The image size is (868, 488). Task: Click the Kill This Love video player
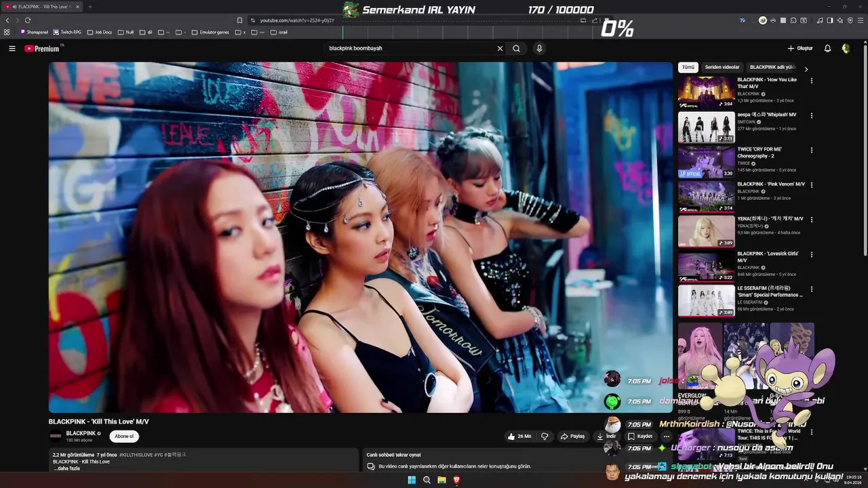click(360, 237)
